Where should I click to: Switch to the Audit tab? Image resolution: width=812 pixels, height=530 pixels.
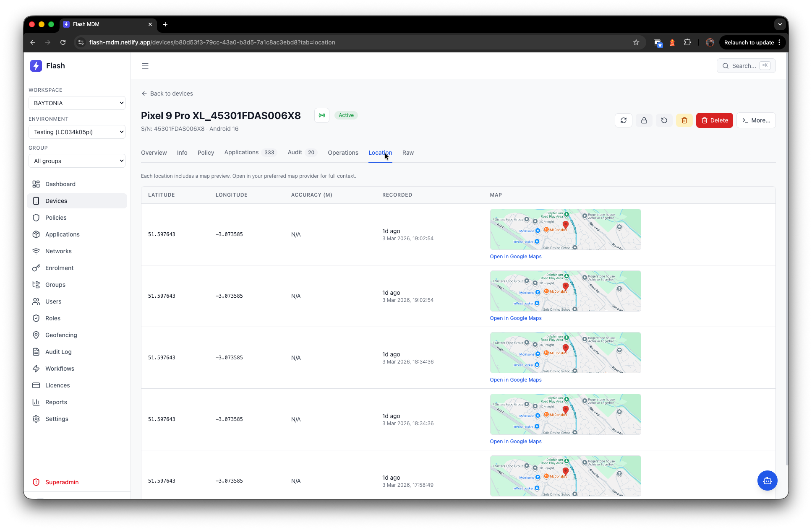pos(295,153)
